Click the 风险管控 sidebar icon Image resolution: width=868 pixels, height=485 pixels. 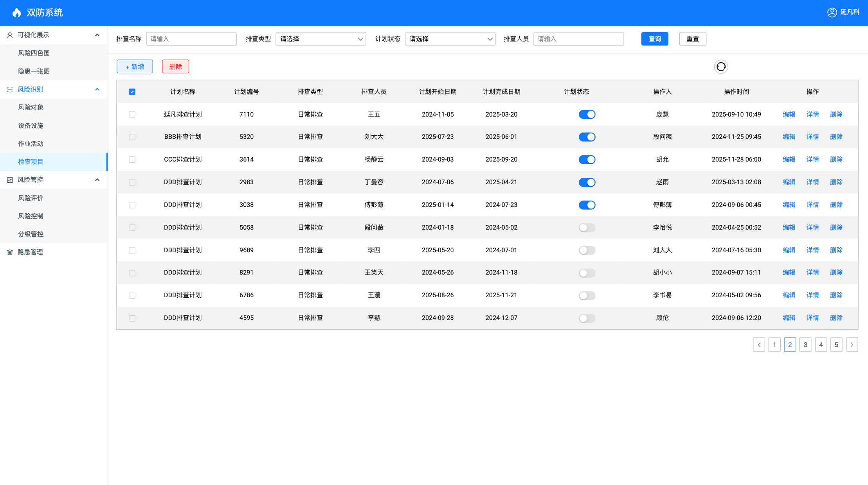[x=10, y=180]
